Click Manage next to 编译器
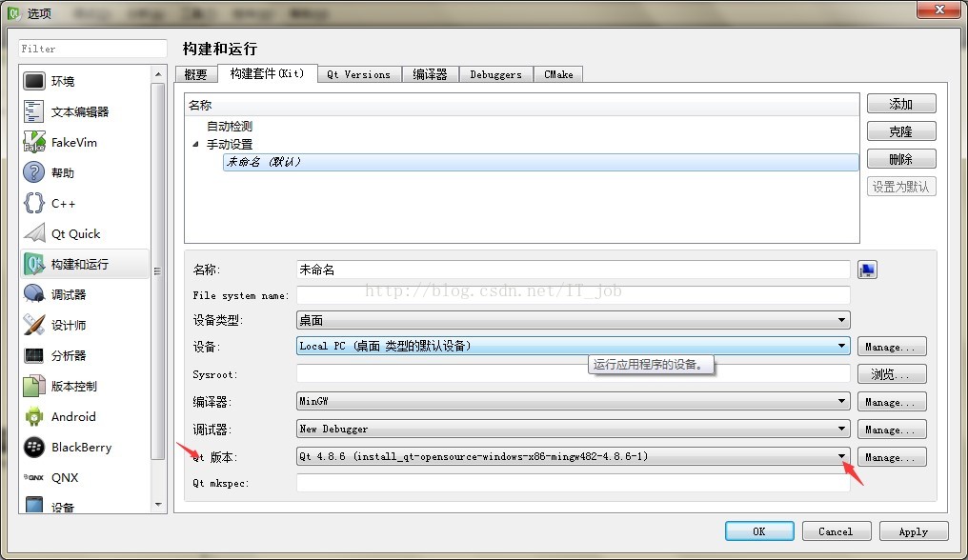 click(892, 402)
